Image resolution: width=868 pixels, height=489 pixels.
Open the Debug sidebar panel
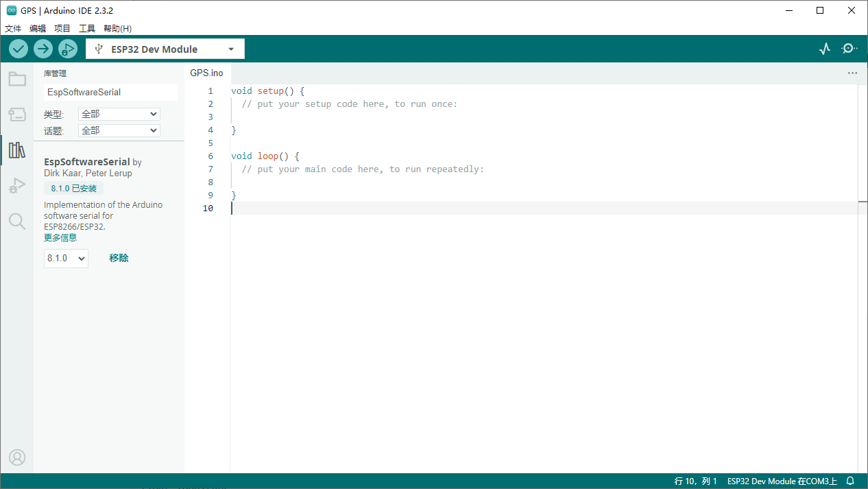click(17, 185)
